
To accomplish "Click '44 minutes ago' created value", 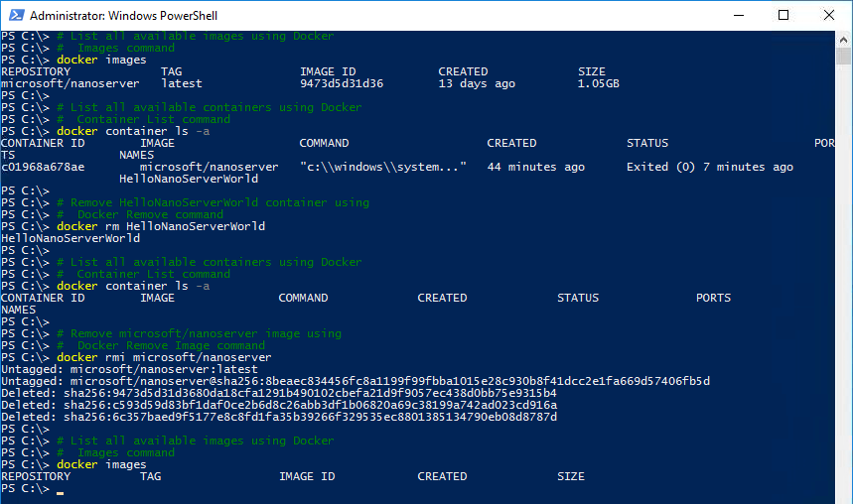I will [x=536, y=167].
